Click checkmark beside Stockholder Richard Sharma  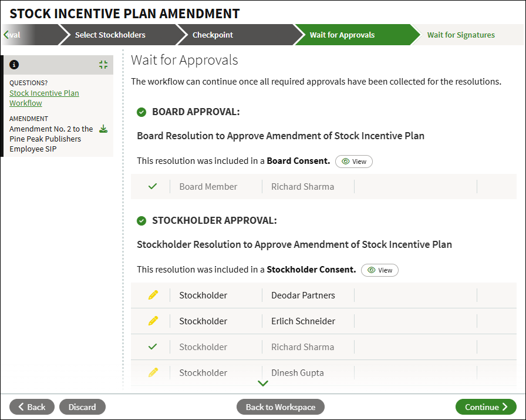click(x=153, y=347)
